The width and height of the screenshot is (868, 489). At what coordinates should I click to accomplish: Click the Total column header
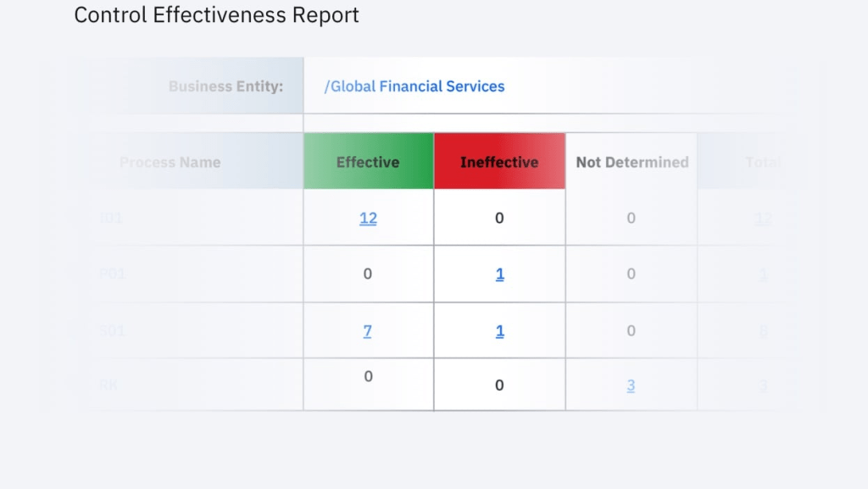(762, 161)
